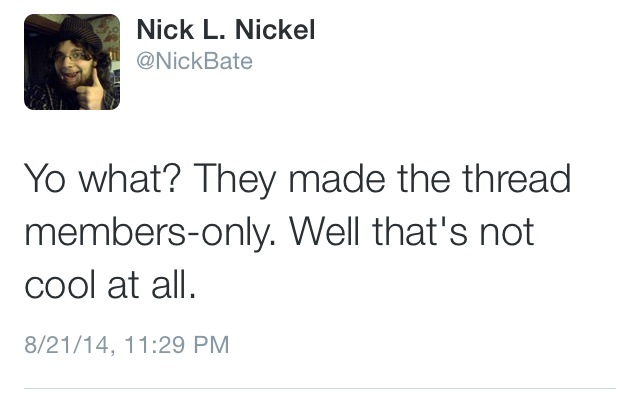Open the @NickBate handle
640x394 pixels.
click(195, 61)
